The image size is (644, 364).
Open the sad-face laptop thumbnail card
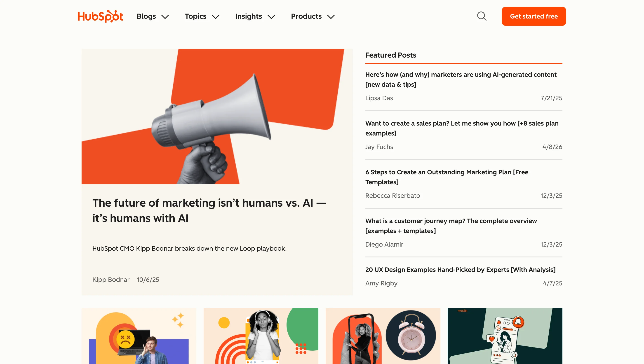(139, 336)
